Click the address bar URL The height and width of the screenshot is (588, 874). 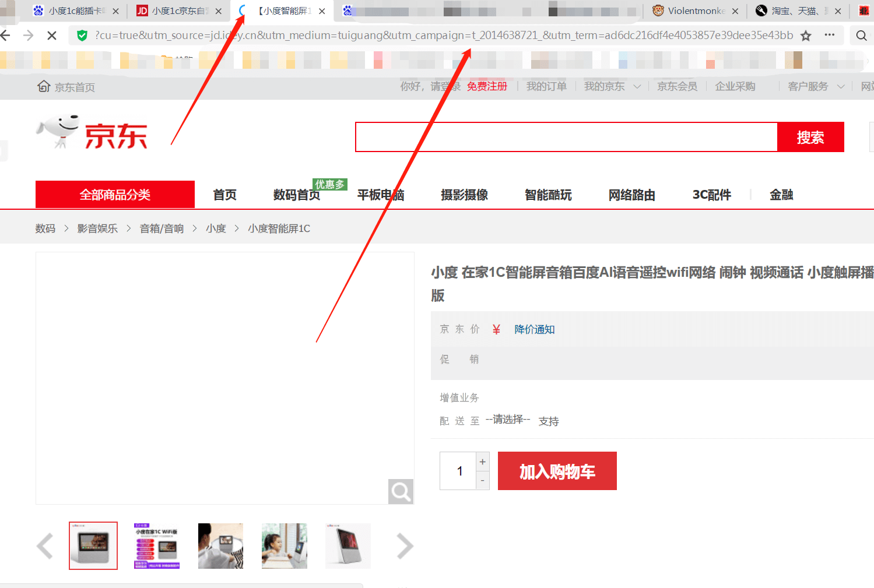click(444, 36)
